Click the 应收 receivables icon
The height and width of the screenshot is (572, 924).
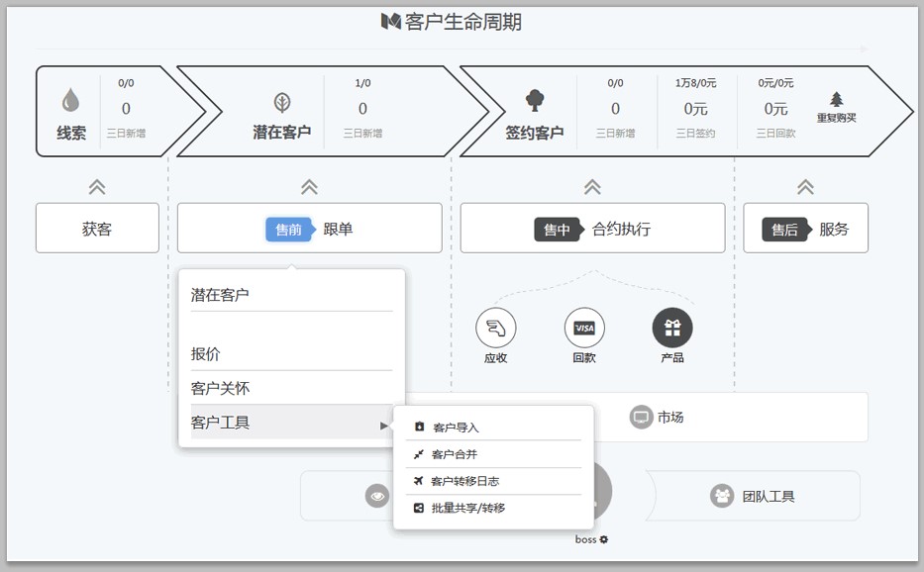coord(495,328)
